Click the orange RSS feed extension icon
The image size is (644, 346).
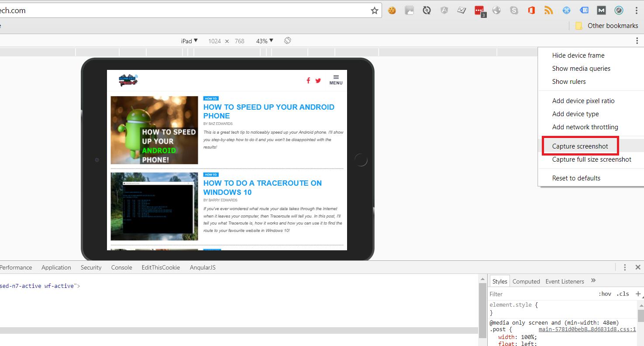(549, 10)
